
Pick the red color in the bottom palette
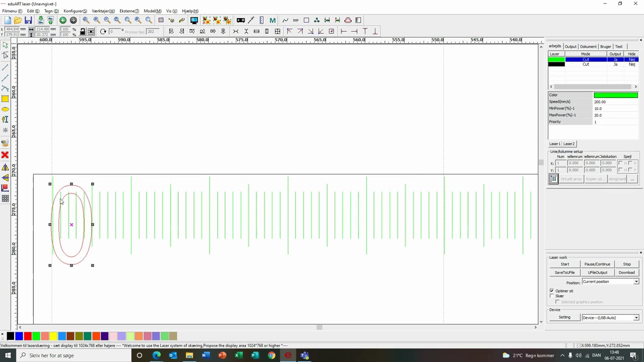28,336
